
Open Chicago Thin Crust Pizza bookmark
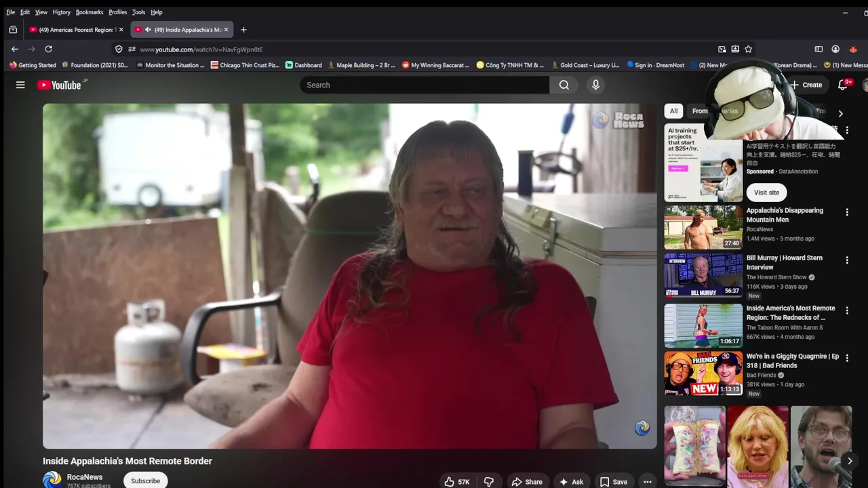click(x=245, y=65)
